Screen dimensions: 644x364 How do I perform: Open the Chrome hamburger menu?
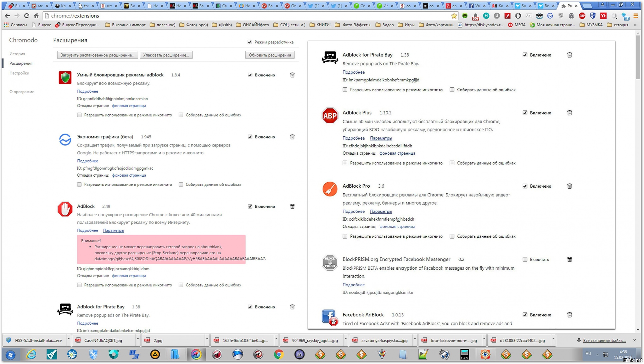coord(636,16)
